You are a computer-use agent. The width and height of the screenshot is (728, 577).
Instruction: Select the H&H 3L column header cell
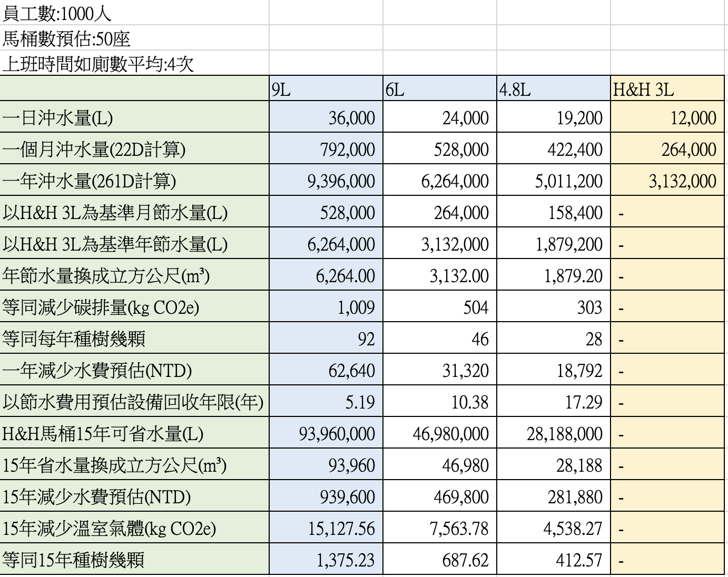668,88
